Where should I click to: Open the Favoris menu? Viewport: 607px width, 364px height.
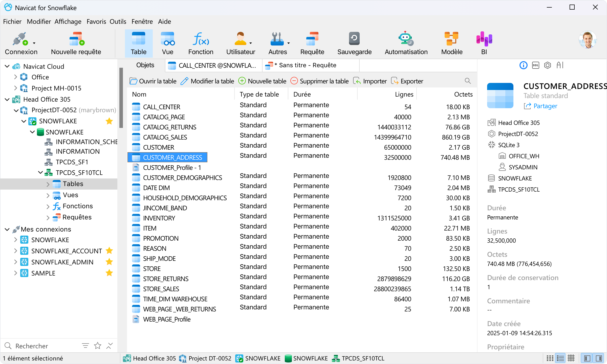click(96, 21)
